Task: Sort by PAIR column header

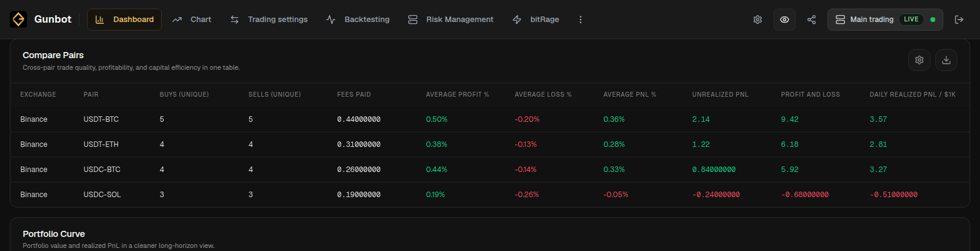Action: pyautogui.click(x=91, y=95)
